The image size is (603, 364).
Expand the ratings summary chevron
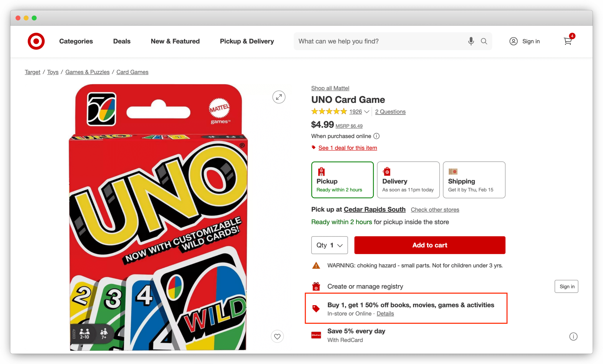(x=367, y=112)
